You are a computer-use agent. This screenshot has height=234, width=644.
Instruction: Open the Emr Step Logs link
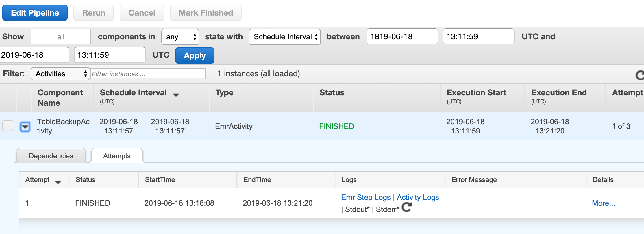pos(366,197)
